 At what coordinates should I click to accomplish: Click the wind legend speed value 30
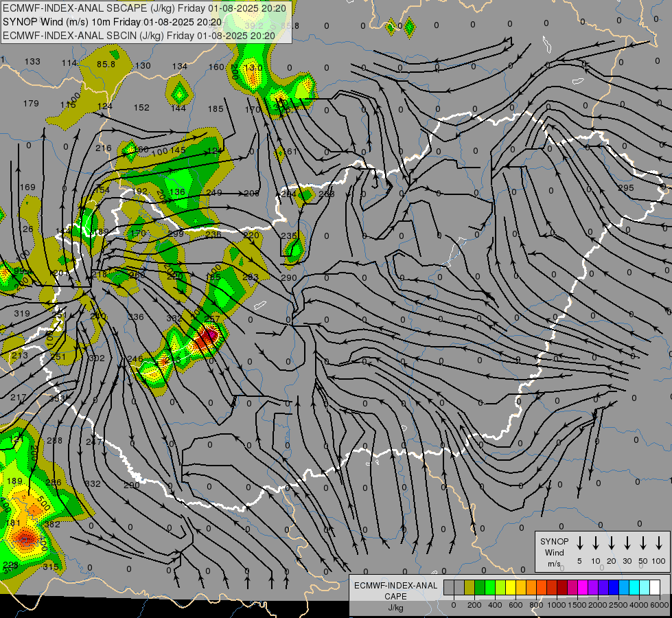pos(627,561)
